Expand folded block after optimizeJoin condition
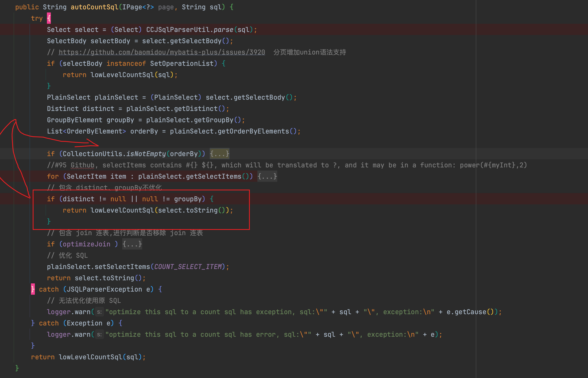Screen dimensions: 588x378 (x=132, y=244)
